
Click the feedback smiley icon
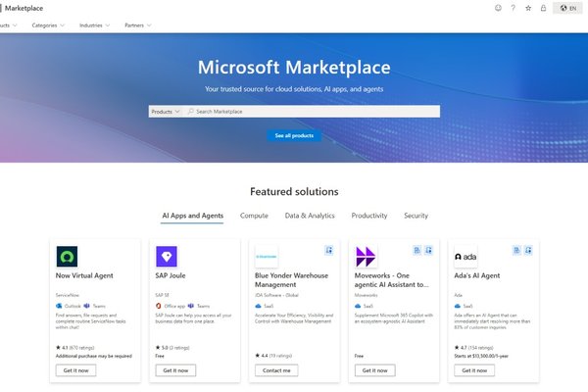[x=498, y=8]
